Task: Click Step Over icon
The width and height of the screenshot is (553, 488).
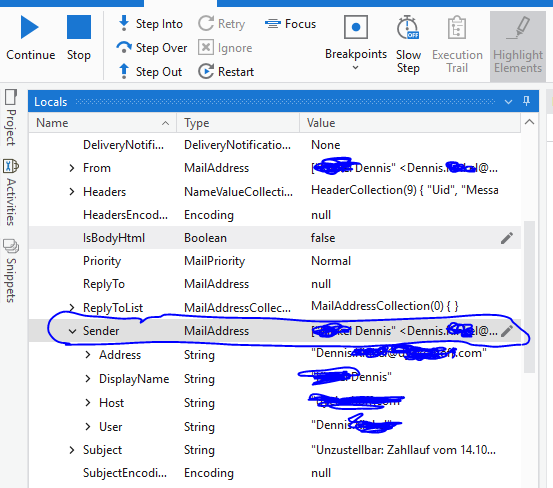Action: tap(124, 47)
